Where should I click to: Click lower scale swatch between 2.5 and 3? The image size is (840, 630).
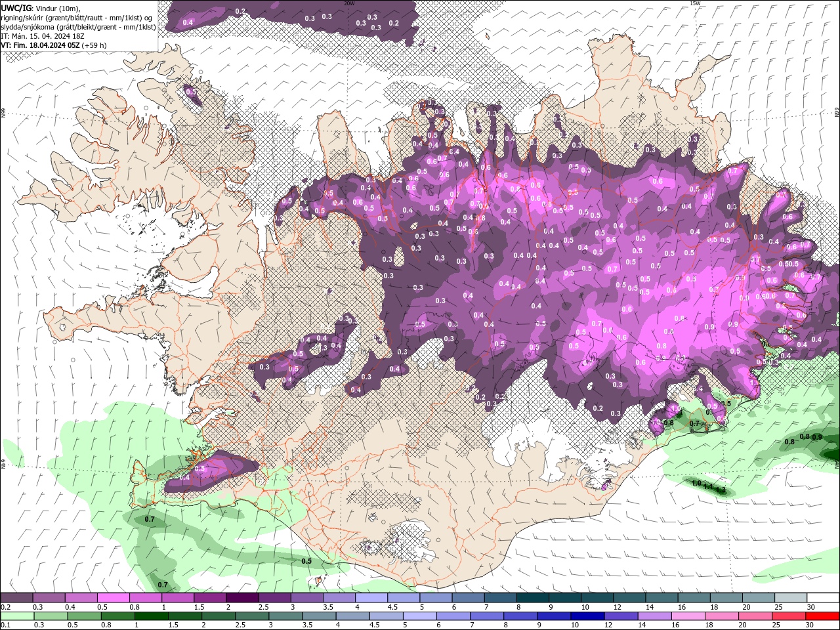(252, 616)
